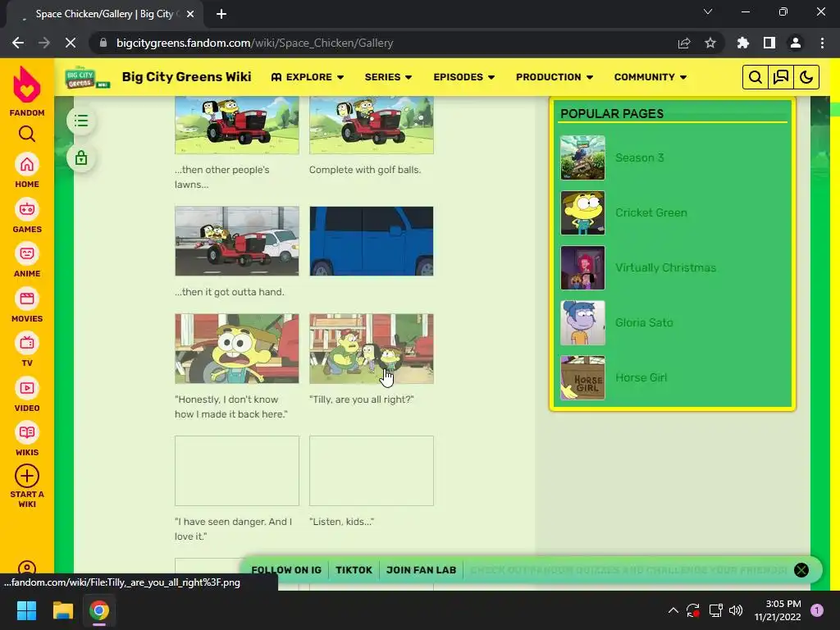The height and width of the screenshot is (630, 840).
Task: Toggle Chrome side panel icon
Action: point(769,43)
